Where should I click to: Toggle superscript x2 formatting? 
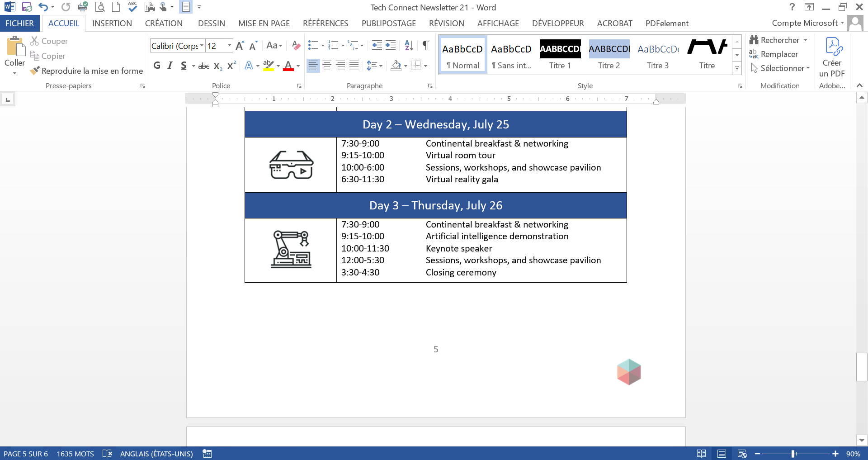pyautogui.click(x=231, y=66)
